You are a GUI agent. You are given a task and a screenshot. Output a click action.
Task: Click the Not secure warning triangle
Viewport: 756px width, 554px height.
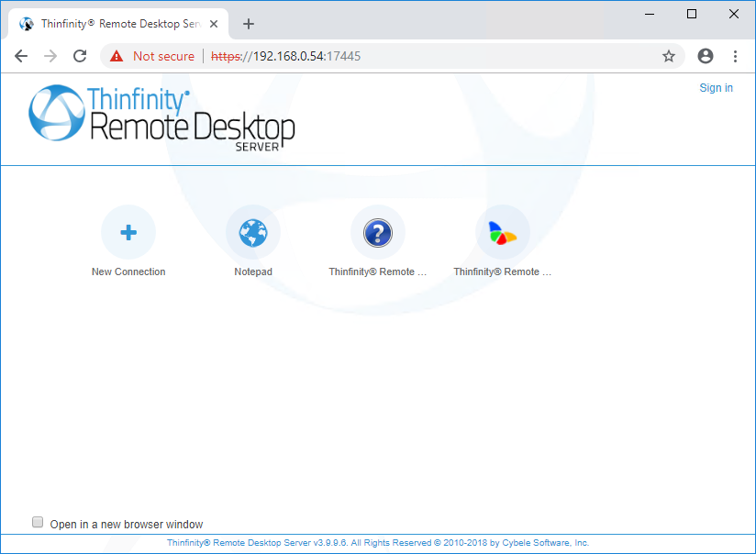coord(117,56)
